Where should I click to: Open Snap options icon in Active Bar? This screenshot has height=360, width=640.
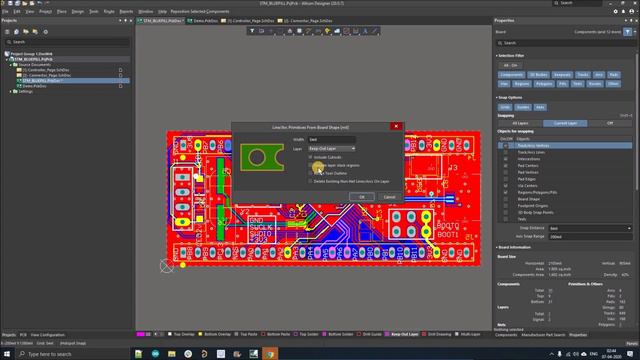click(x=262, y=31)
